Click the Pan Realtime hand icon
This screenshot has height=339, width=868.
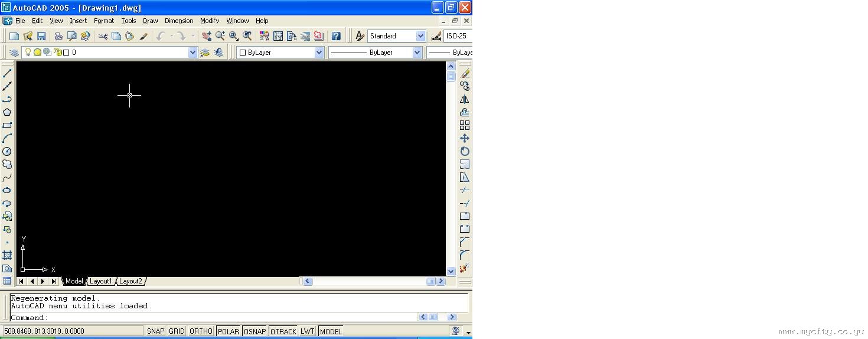[207, 36]
